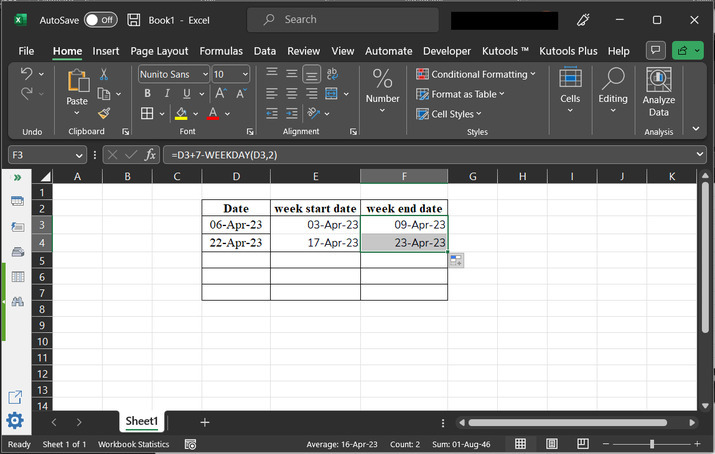Click the Undo arrow icon
This screenshot has width=715, height=454.
[x=26, y=73]
